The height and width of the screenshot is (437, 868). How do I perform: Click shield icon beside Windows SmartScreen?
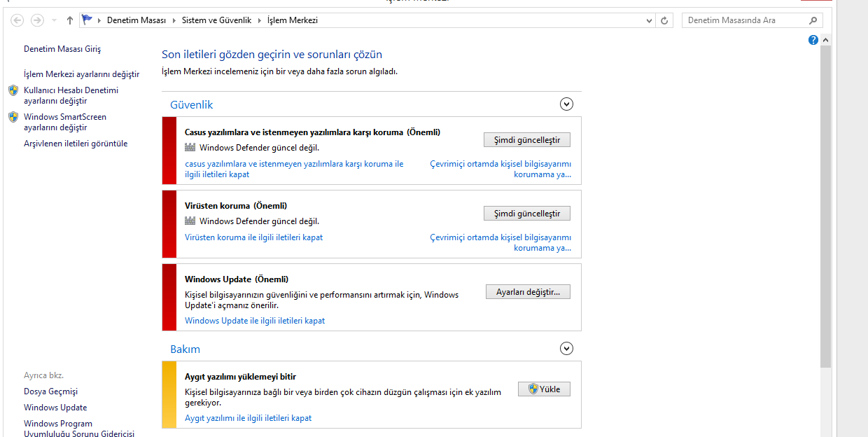click(13, 117)
